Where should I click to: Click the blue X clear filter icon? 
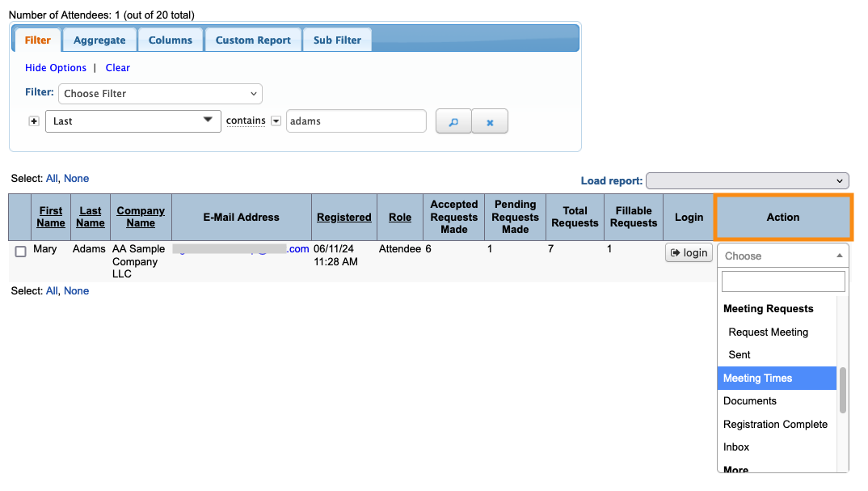tap(490, 121)
